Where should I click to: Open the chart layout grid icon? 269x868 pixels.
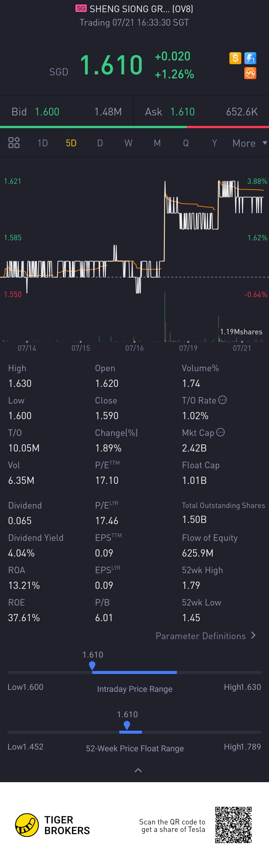point(14,143)
